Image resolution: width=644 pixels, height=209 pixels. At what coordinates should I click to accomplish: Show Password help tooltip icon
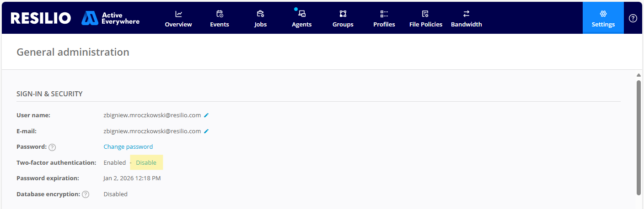52,147
